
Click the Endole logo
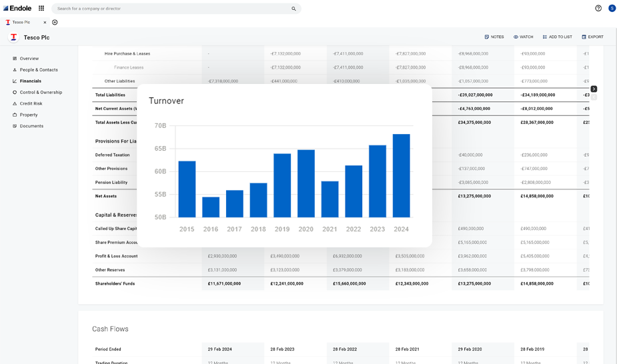[17, 8]
